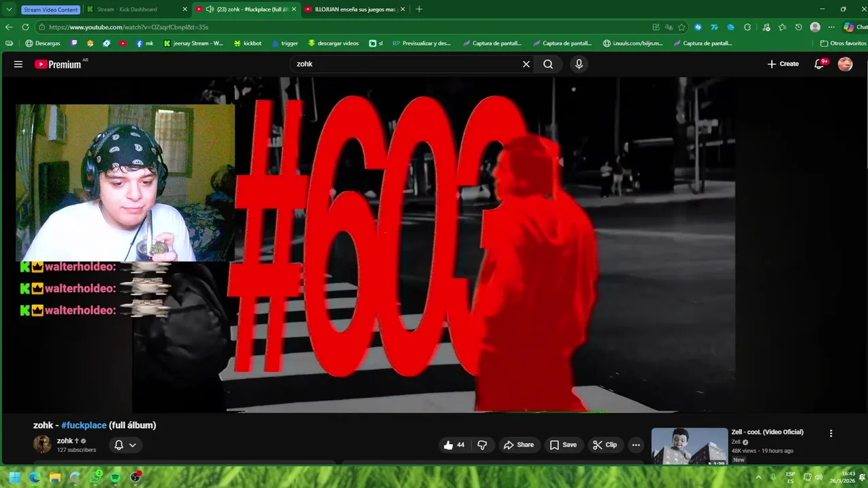Open the browser profile avatar
This screenshot has width=868, height=488.
(x=815, y=27)
